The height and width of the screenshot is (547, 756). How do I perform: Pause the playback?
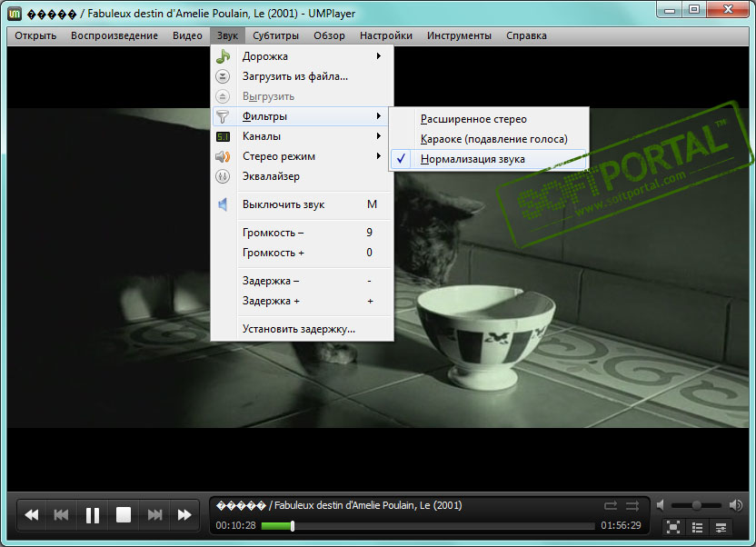click(93, 515)
